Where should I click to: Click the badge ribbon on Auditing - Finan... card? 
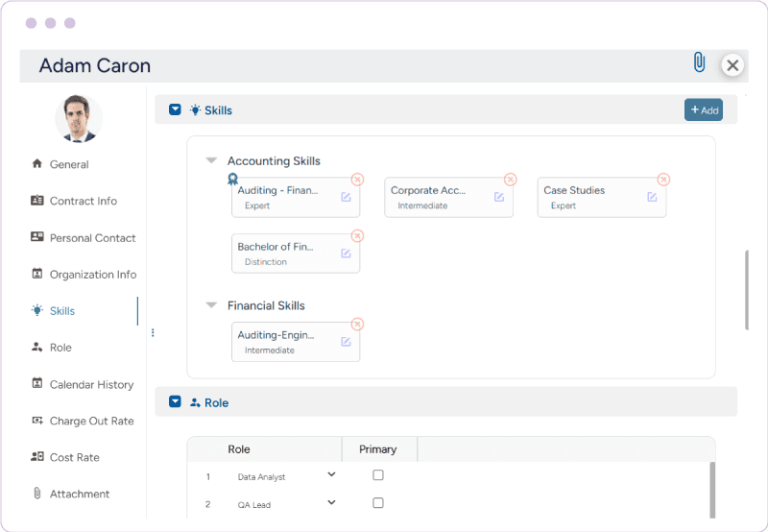tap(232, 180)
